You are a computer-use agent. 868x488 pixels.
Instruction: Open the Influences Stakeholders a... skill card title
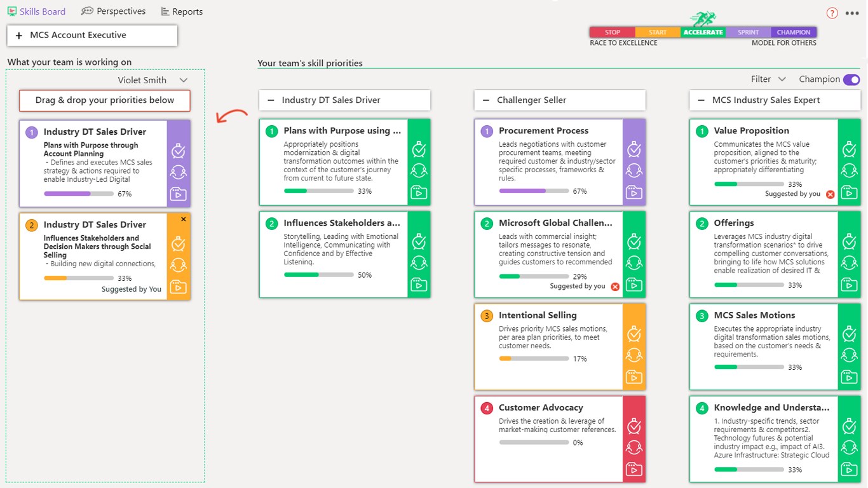342,223
